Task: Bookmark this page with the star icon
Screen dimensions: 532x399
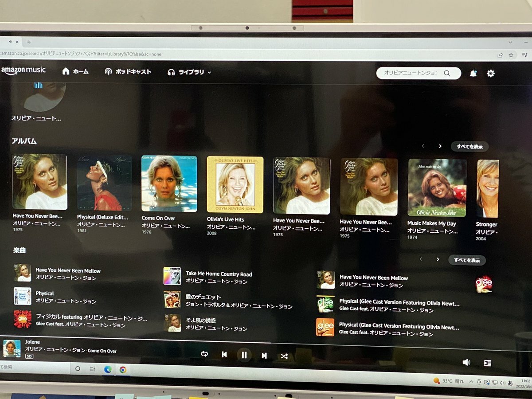Action: (511, 55)
